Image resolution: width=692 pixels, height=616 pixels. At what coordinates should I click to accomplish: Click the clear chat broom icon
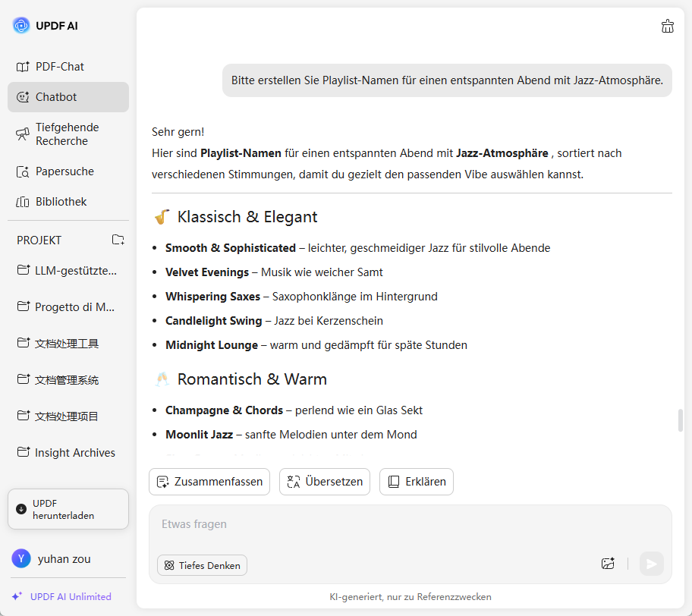point(668,26)
